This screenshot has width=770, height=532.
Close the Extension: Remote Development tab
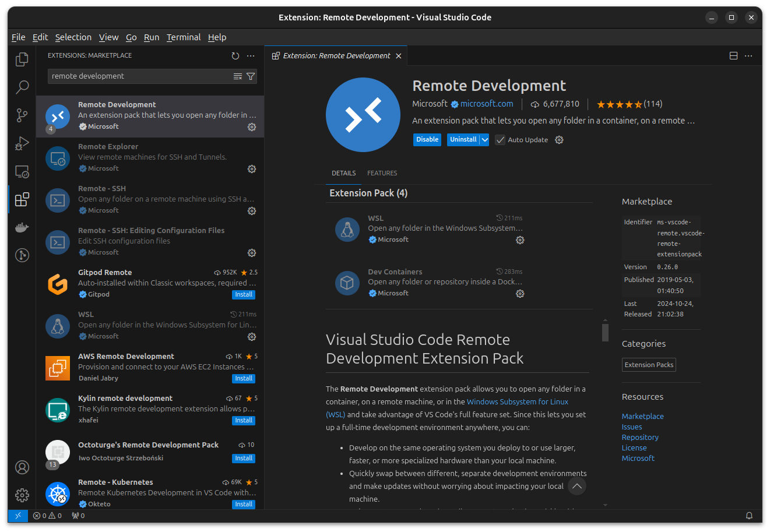pyautogui.click(x=399, y=56)
